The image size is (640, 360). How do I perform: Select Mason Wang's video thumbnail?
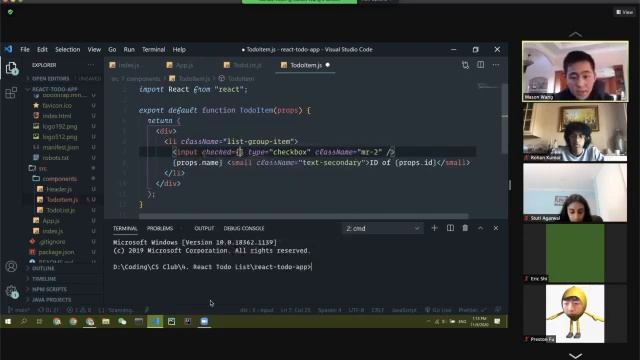tap(576, 71)
